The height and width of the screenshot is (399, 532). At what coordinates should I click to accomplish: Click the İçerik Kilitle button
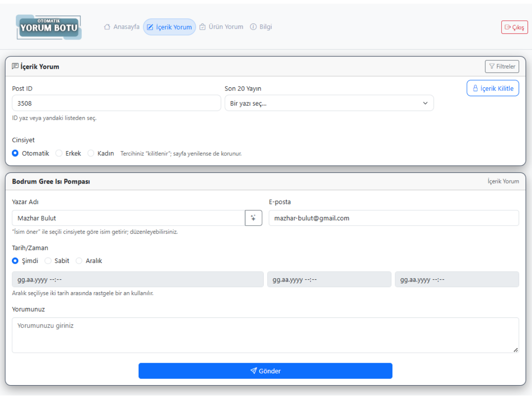point(493,88)
